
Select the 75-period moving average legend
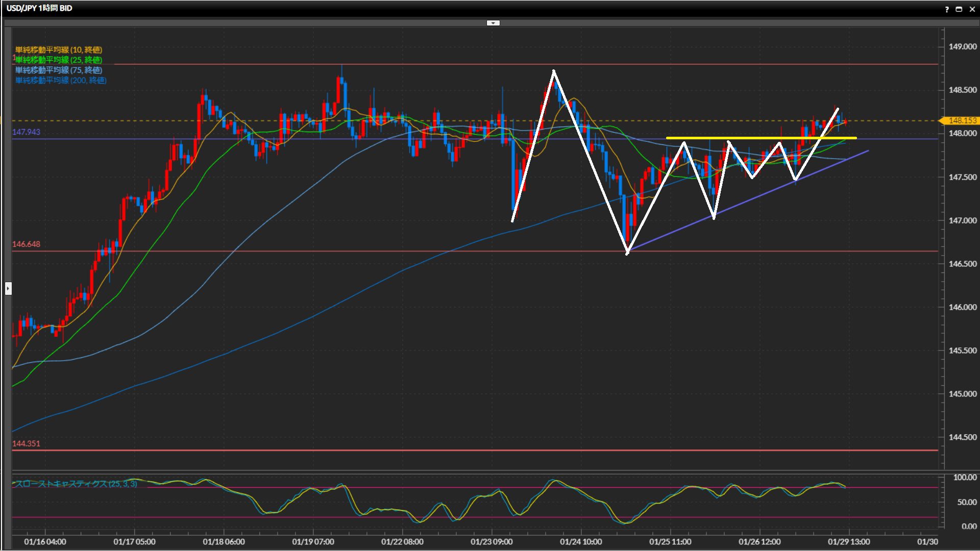tap(59, 70)
